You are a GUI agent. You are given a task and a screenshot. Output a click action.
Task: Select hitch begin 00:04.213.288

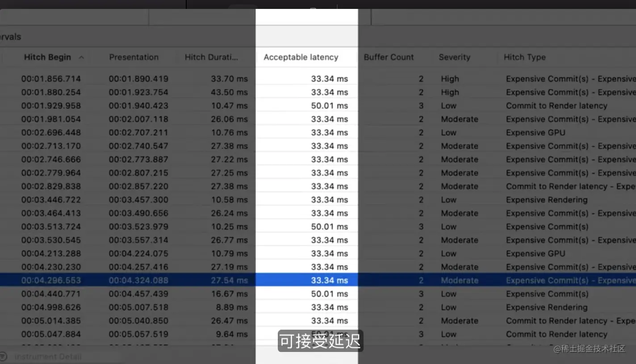(x=51, y=253)
